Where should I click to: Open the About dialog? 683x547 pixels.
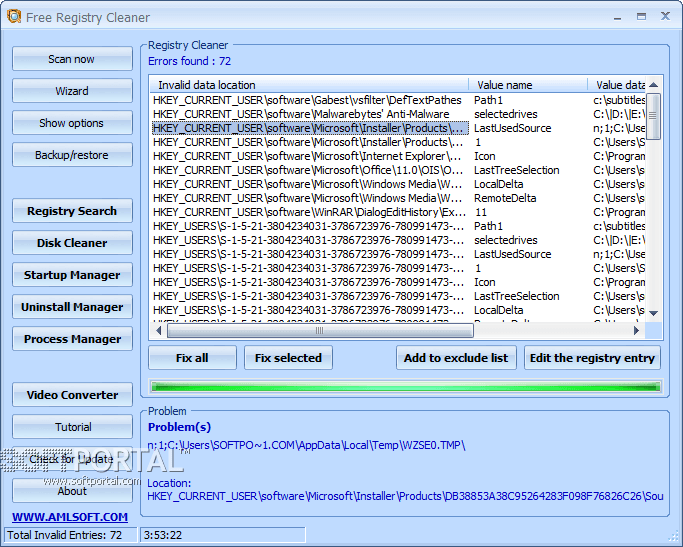72,491
